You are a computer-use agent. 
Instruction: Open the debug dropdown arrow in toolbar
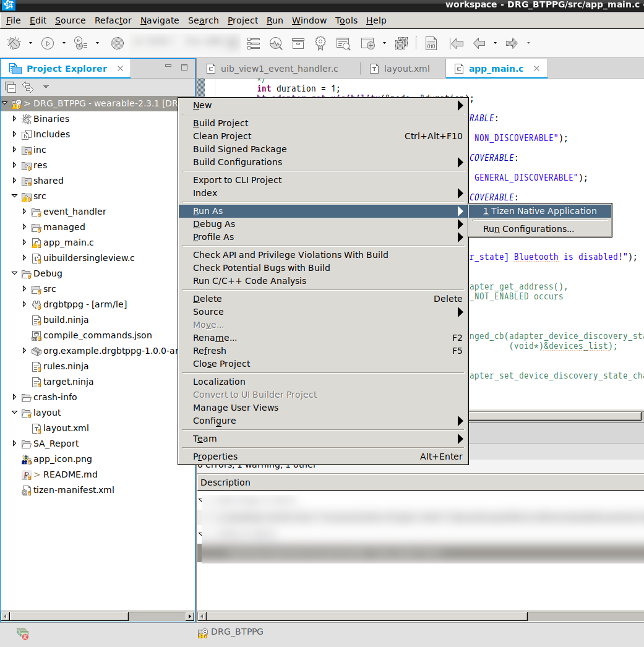click(30, 43)
